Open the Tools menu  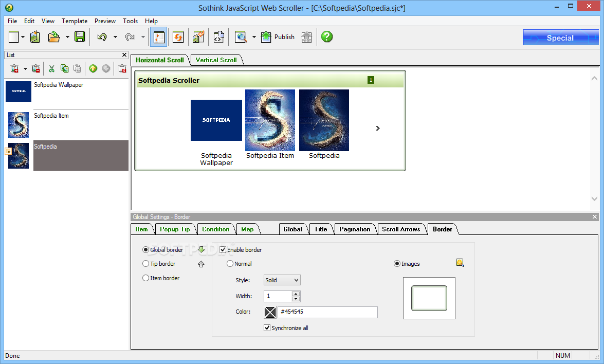(x=130, y=21)
